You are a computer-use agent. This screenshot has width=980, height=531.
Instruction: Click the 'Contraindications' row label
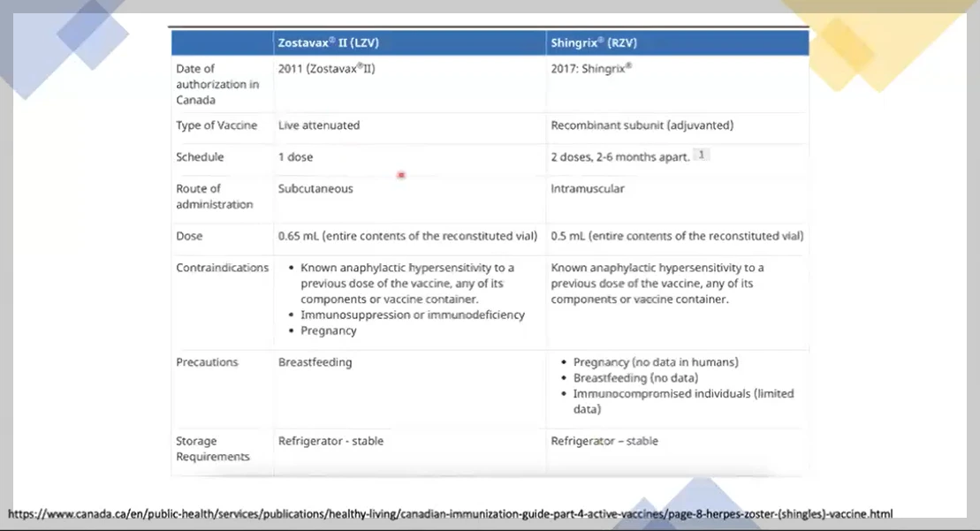pos(222,268)
